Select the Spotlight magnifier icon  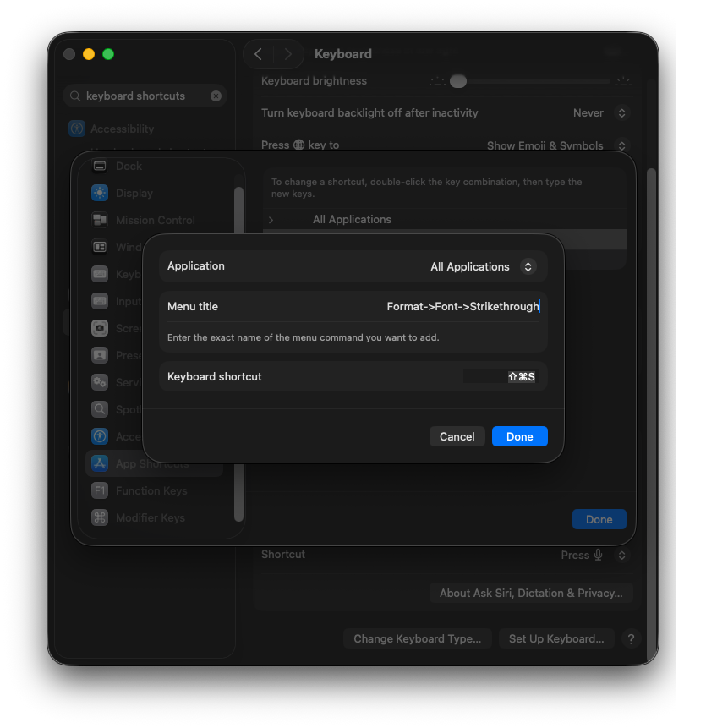pyautogui.click(x=100, y=409)
